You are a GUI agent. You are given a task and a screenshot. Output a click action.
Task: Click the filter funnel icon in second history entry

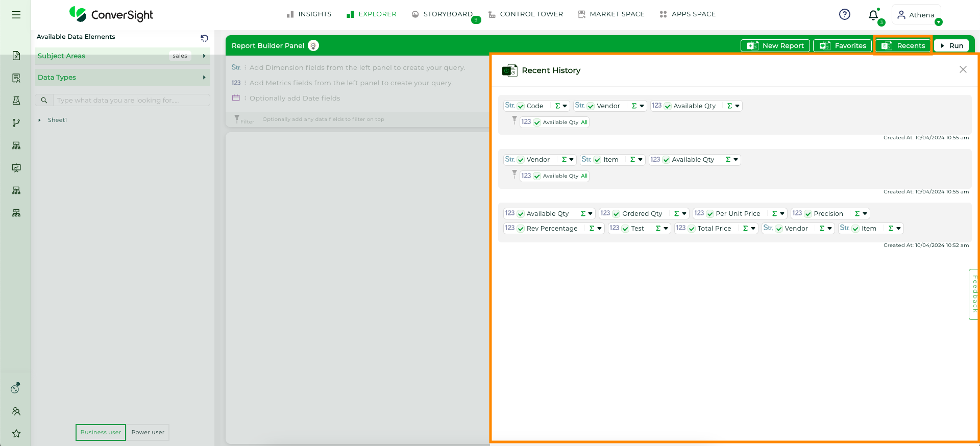point(514,174)
